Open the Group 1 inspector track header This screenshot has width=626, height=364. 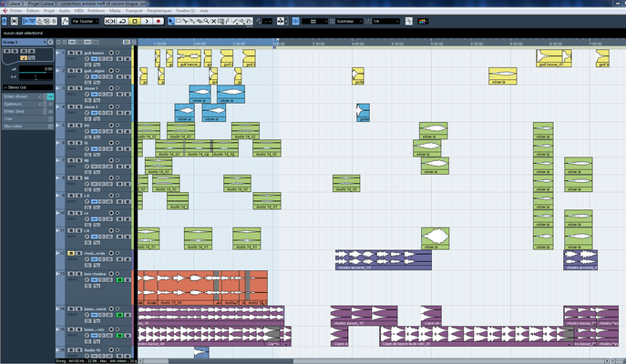click(x=25, y=42)
